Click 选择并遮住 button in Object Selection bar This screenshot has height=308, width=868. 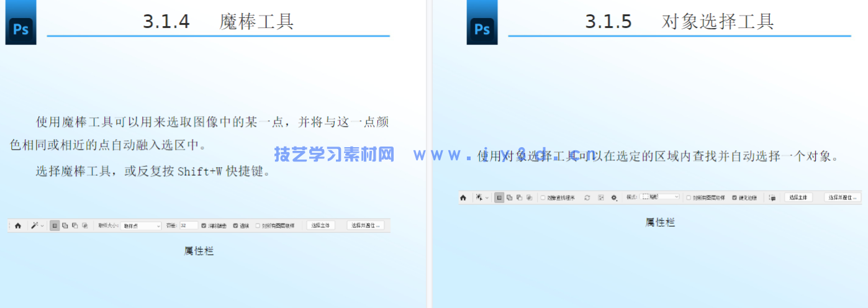[843, 197]
